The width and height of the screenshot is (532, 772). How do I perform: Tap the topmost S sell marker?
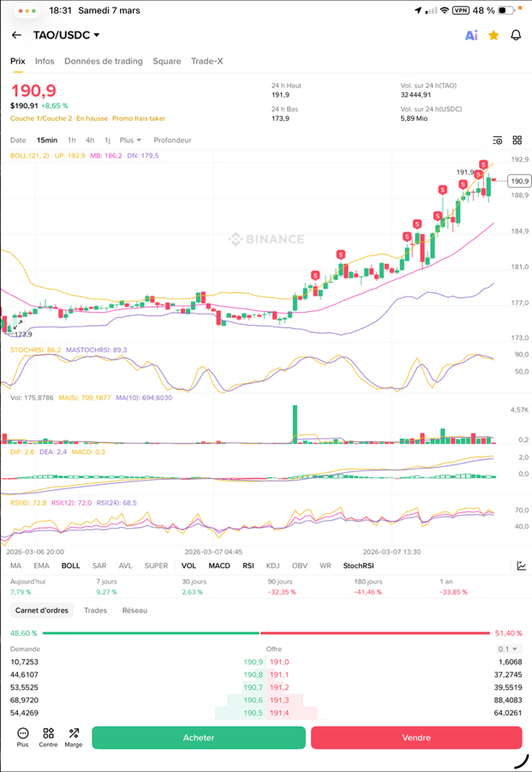pyautogui.click(x=484, y=165)
